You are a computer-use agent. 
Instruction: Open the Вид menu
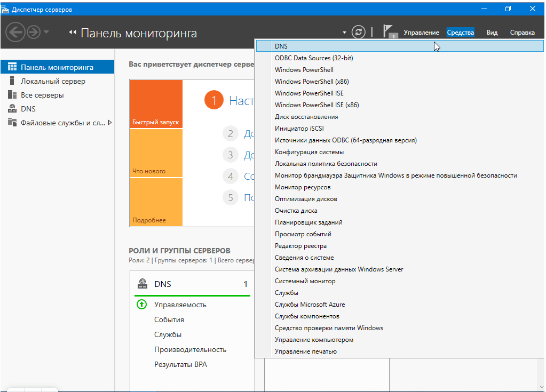pyautogui.click(x=492, y=33)
